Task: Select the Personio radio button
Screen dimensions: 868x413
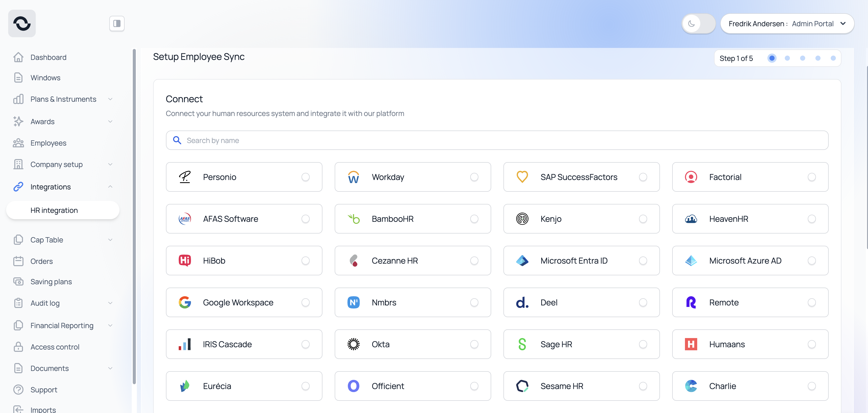Action: (305, 177)
